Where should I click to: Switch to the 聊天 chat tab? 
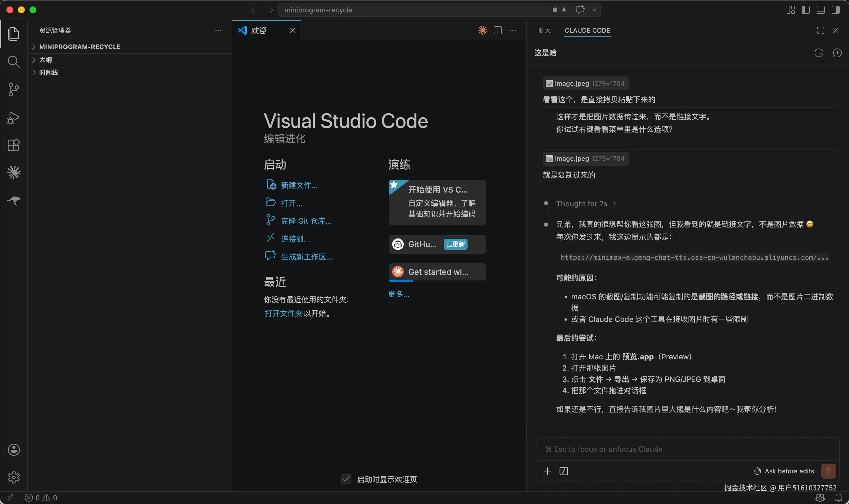[x=544, y=30]
